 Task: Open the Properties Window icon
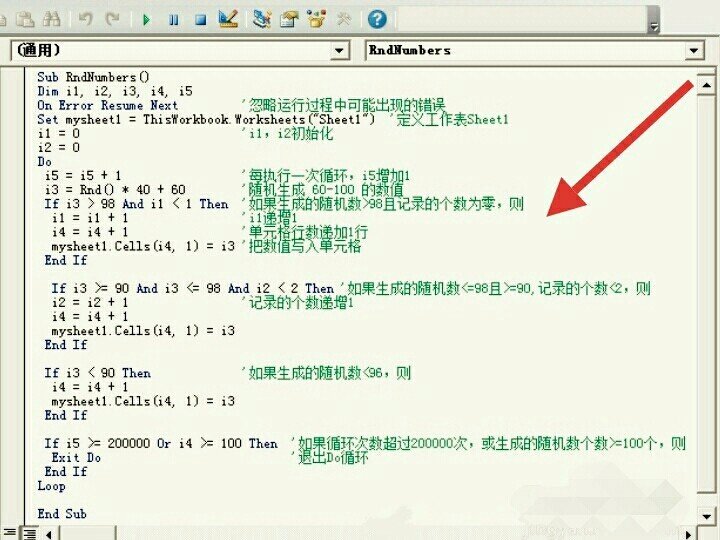[289, 18]
